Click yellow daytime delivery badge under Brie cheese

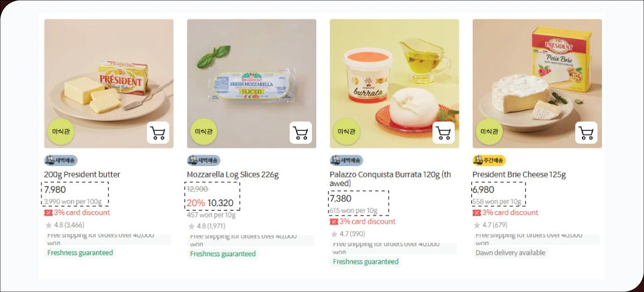489,160
